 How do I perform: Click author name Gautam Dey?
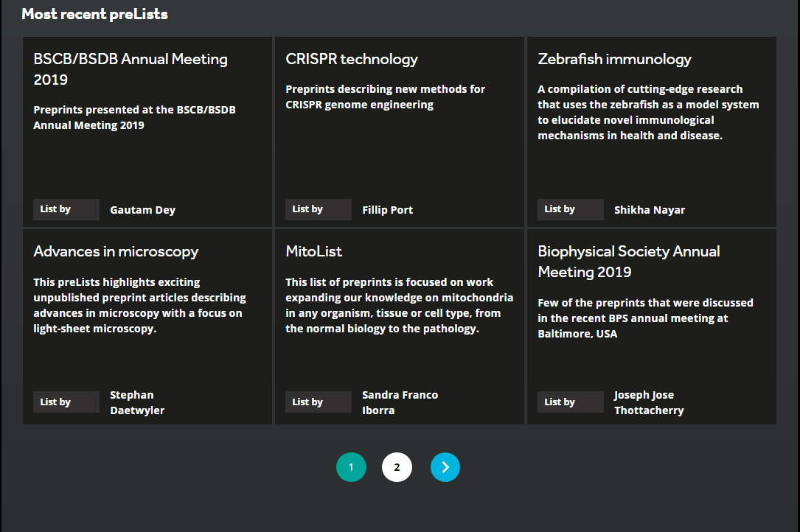tap(142, 210)
